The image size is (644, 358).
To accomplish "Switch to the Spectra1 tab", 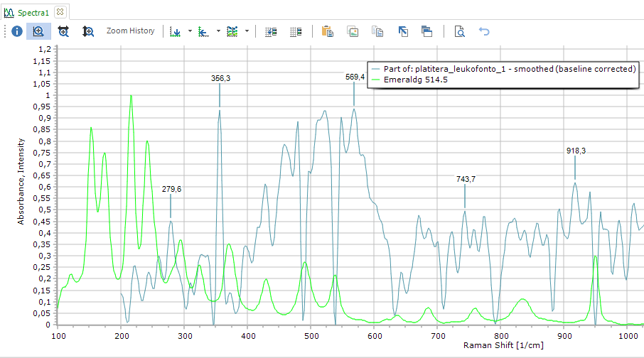I will pos(34,12).
